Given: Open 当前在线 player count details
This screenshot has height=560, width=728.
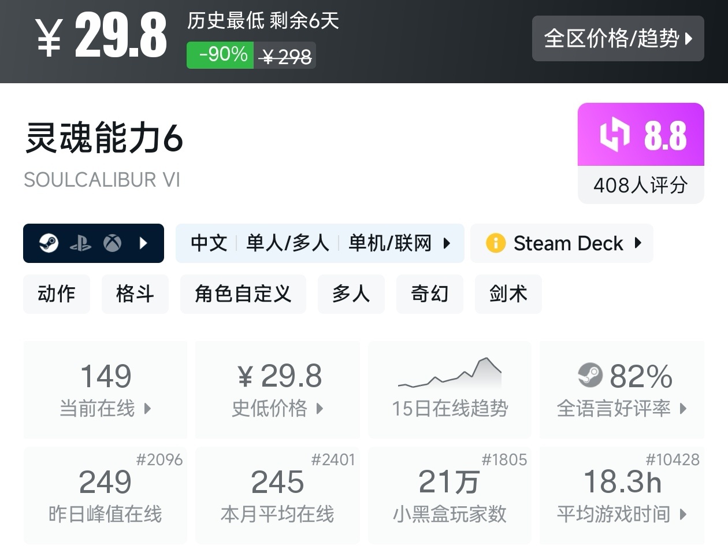Looking at the screenshot, I should (105, 390).
